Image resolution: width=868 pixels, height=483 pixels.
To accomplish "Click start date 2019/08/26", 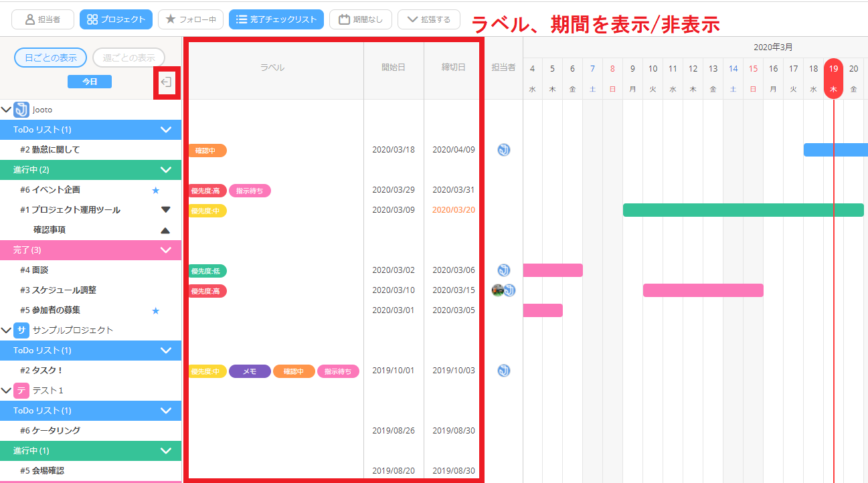I will [x=394, y=431].
